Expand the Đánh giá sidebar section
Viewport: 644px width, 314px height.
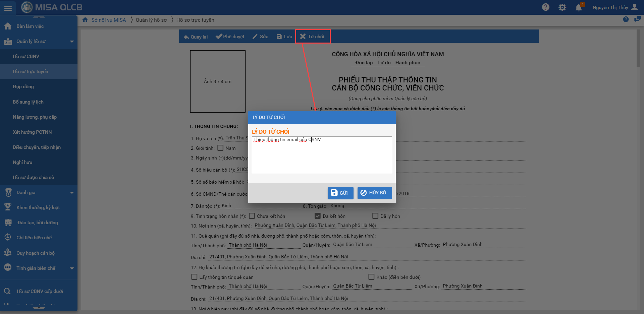click(72, 192)
